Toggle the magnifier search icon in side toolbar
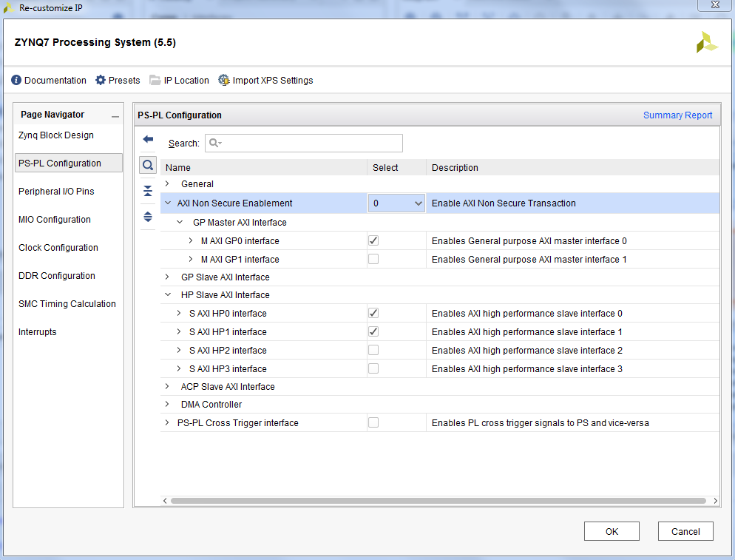Image resolution: width=735 pixels, height=560 pixels. tap(148, 165)
